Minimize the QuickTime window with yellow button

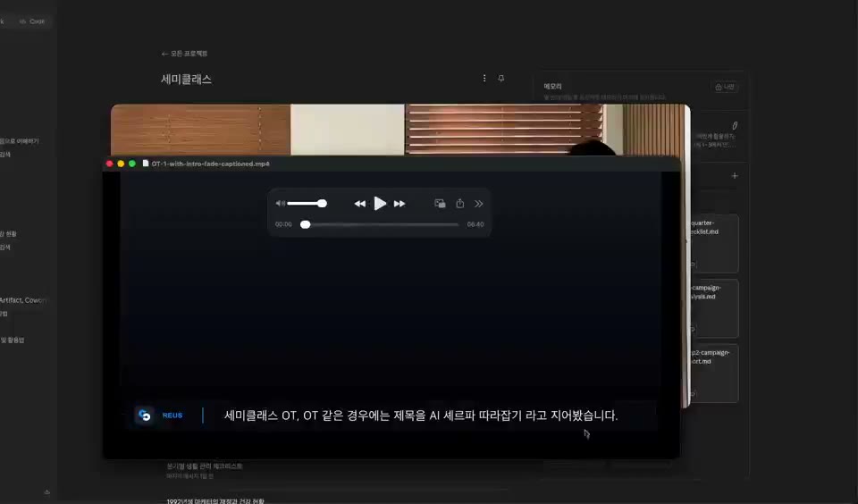[121, 164]
